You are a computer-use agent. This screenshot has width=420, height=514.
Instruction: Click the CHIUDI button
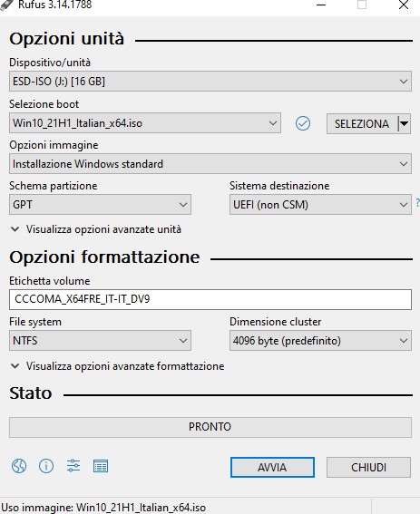pyautogui.click(x=368, y=467)
